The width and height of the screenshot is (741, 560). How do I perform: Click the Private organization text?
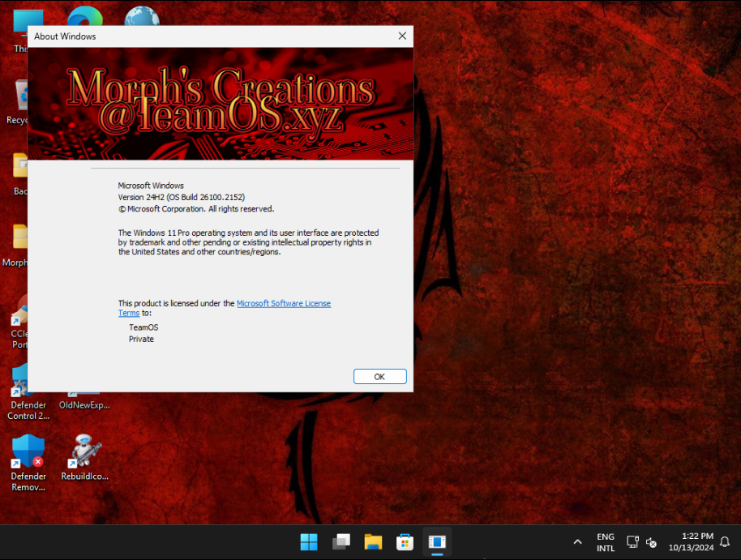(x=141, y=339)
